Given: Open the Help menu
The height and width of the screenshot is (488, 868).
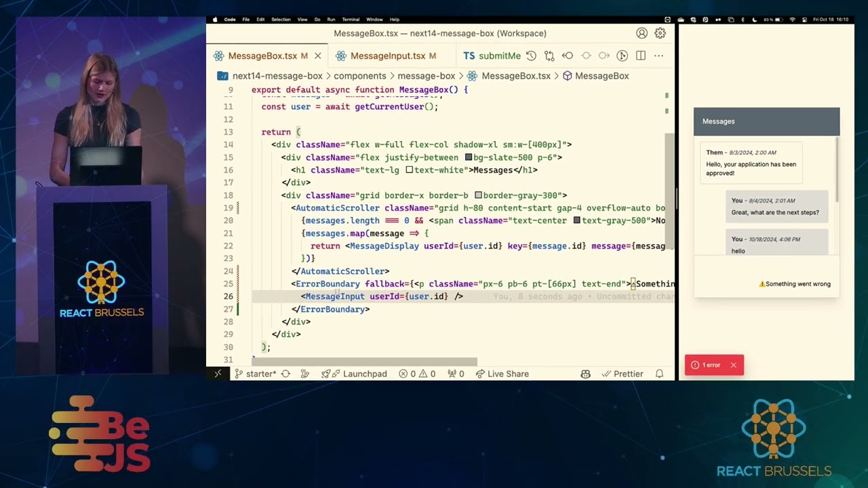Looking at the screenshot, I should [x=394, y=20].
